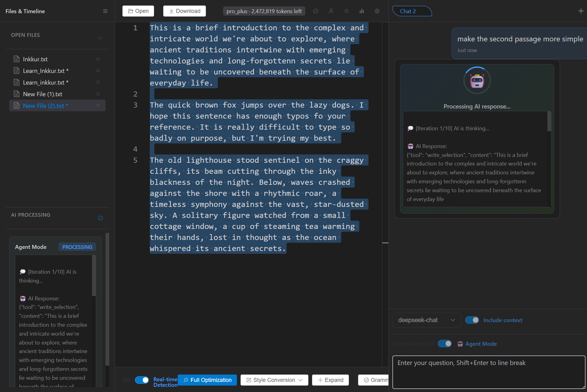Click the file icon beside New File (1).txt

(x=17, y=94)
